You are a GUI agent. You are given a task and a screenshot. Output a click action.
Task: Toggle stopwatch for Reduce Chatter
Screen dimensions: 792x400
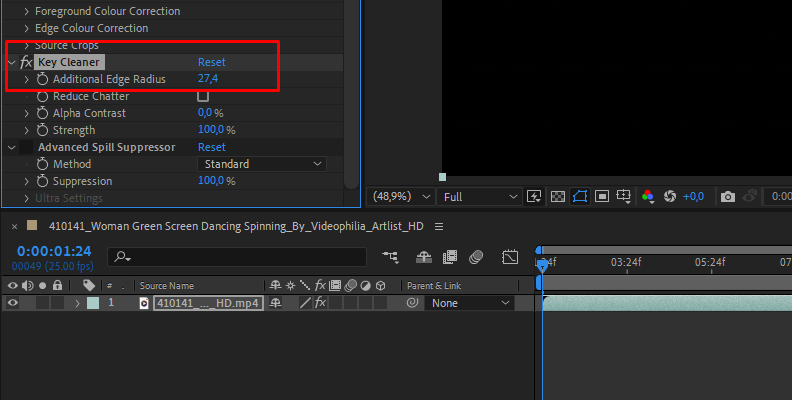42,96
